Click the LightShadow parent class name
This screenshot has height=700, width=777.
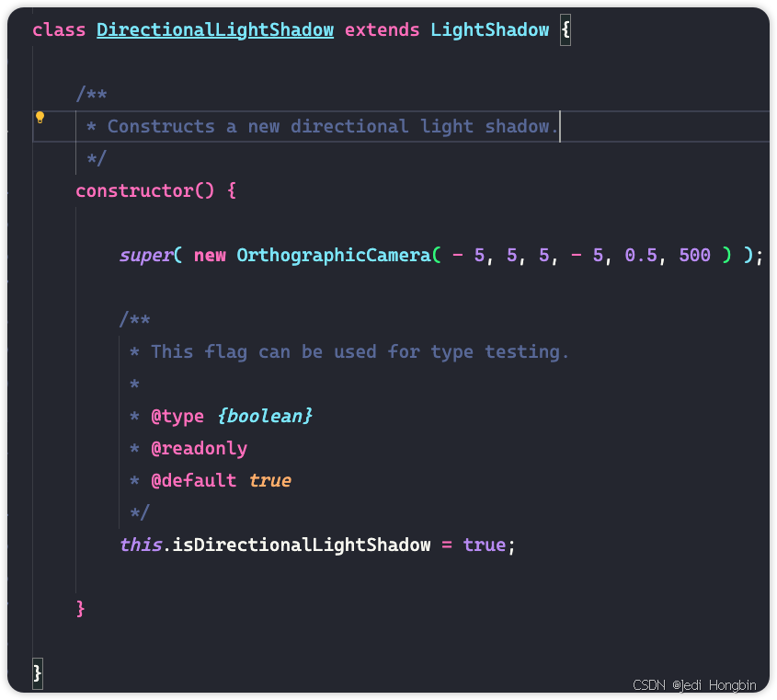tap(489, 30)
